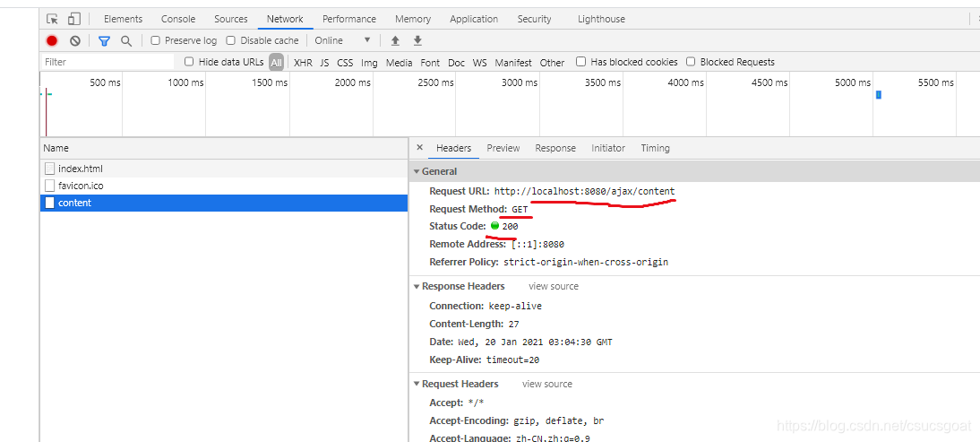The width and height of the screenshot is (980, 442).
Task: Select the Response detail tab
Action: point(555,148)
